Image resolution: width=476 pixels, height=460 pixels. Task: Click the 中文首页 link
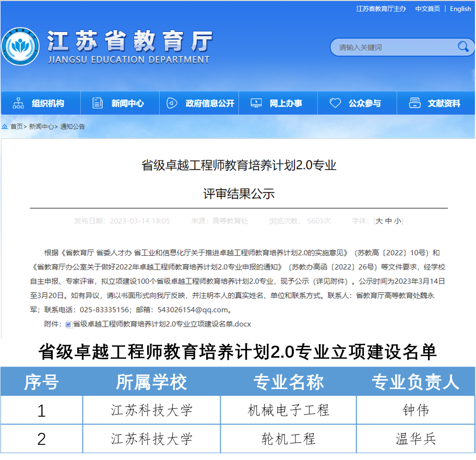[x=427, y=9]
